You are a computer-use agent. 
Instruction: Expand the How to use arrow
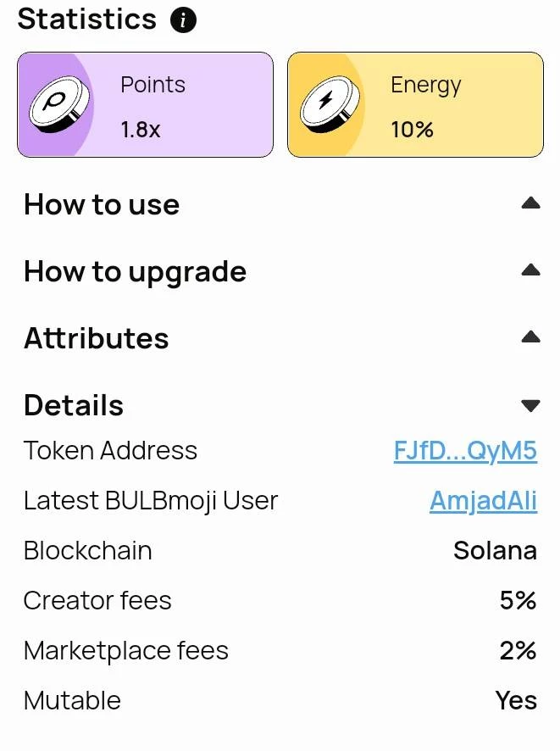click(531, 203)
